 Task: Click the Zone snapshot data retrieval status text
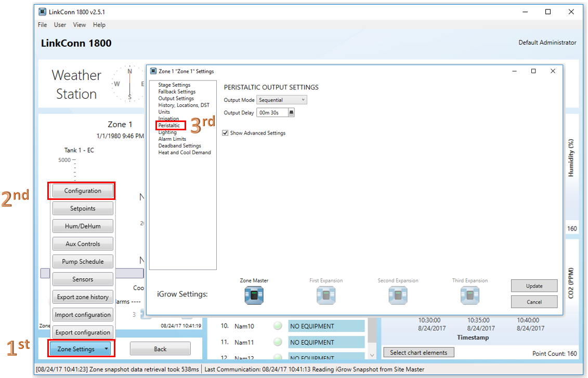click(117, 369)
